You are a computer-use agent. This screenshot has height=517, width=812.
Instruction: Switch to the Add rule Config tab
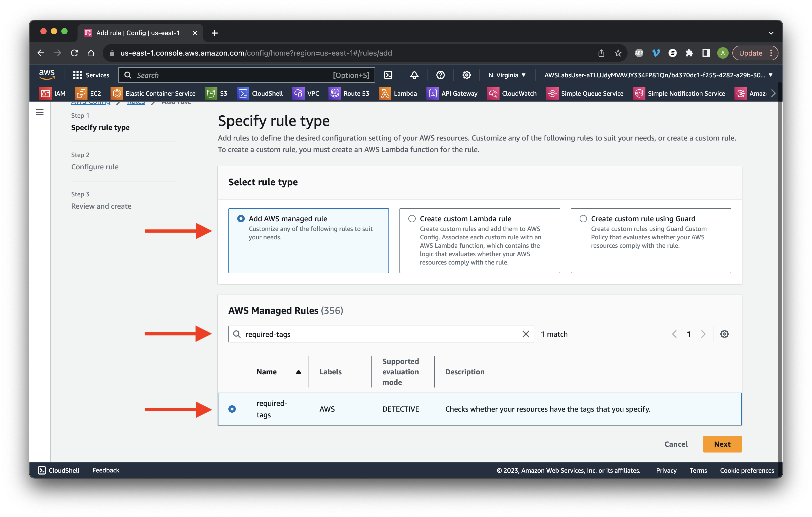pos(140,33)
